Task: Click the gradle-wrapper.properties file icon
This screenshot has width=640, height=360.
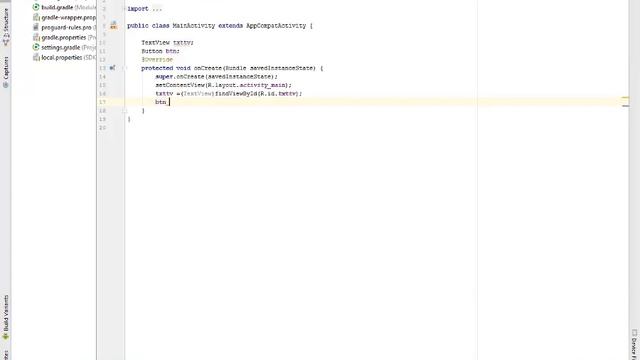Action: pos(36,17)
